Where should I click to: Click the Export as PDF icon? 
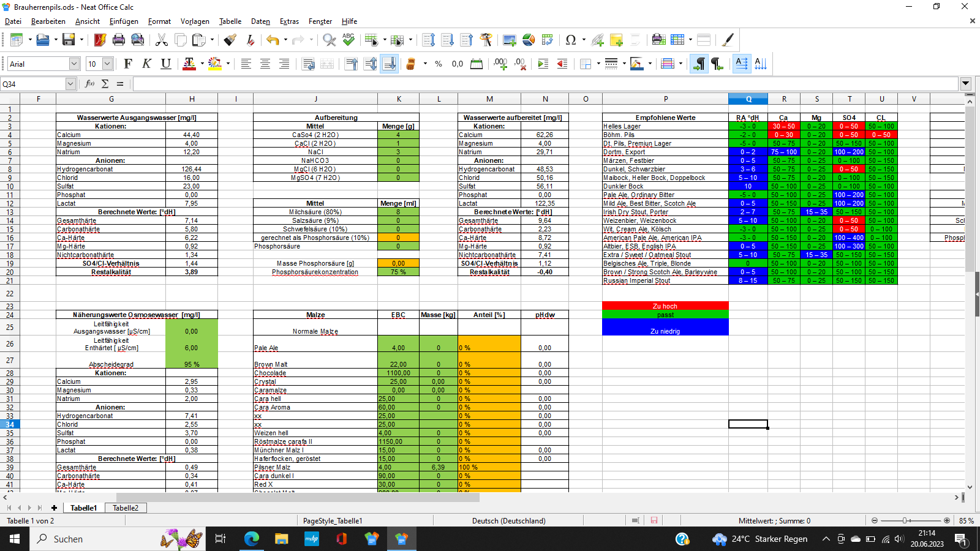coord(100,40)
